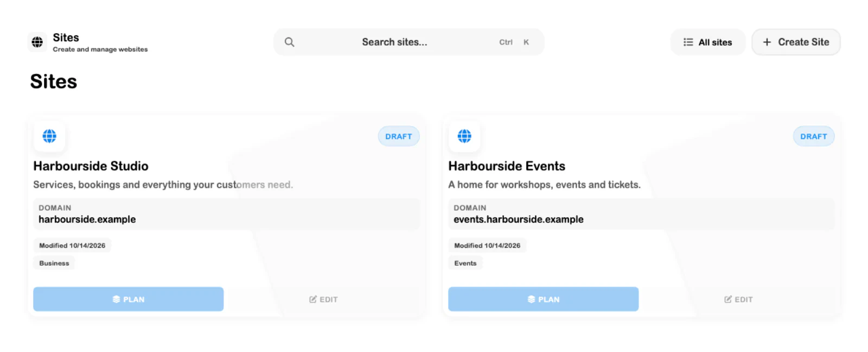Click 'Create and manage websites' subtitle
Image resolution: width=868 pixels, height=352 pixels.
(x=100, y=49)
